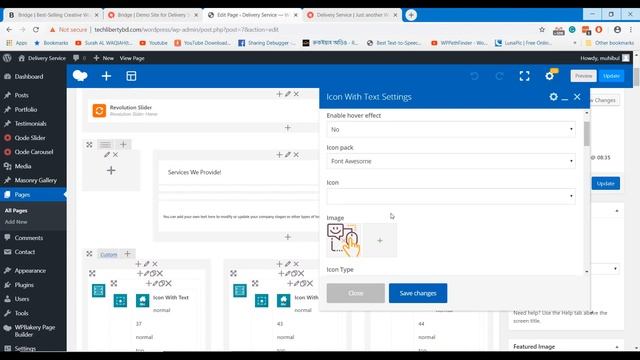The width and height of the screenshot is (640, 360).
Task: Switch to Delivery Service Just another tab
Action: coord(351,15)
